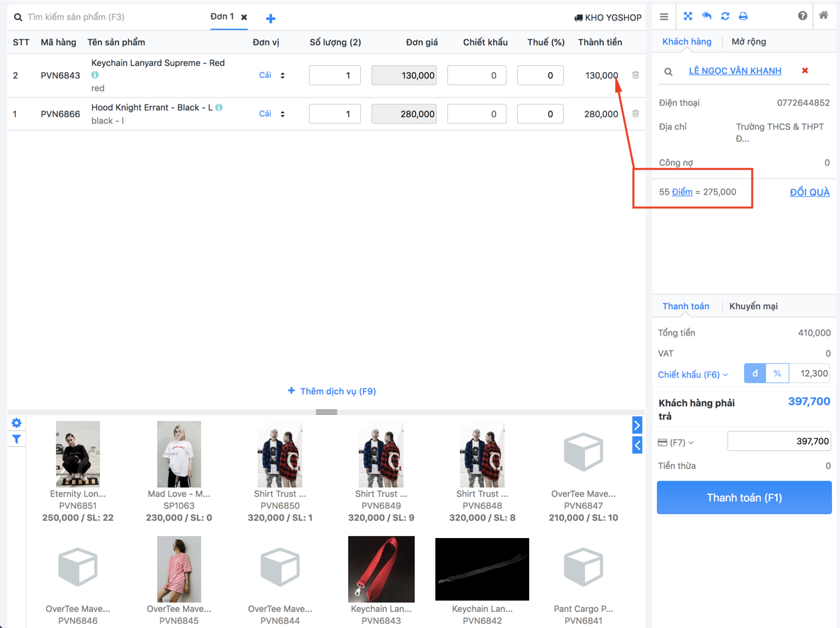Click the customer search magnifier icon
The height and width of the screenshot is (628, 840).
[x=668, y=71]
